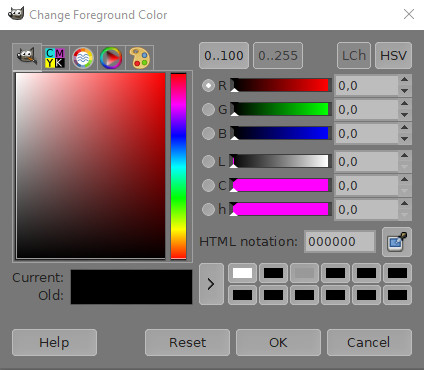This screenshot has width=424, height=370.
Task: Click the green channel slider bar
Action: [281, 109]
